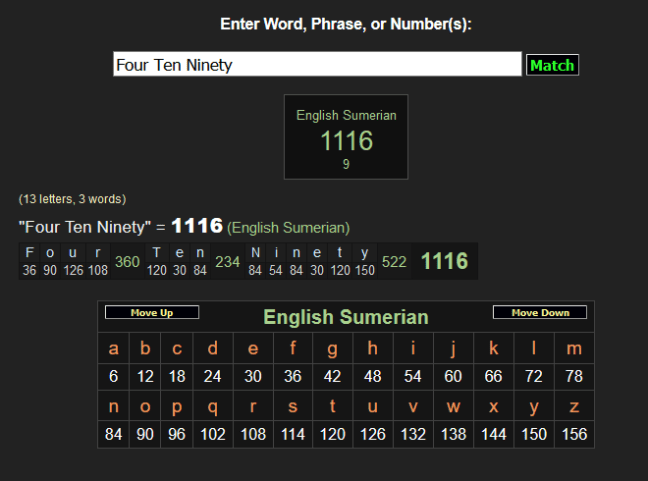The width and height of the screenshot is (648, 481).
Task: Click the word sum 360 for Four
Action: (127, 262)
